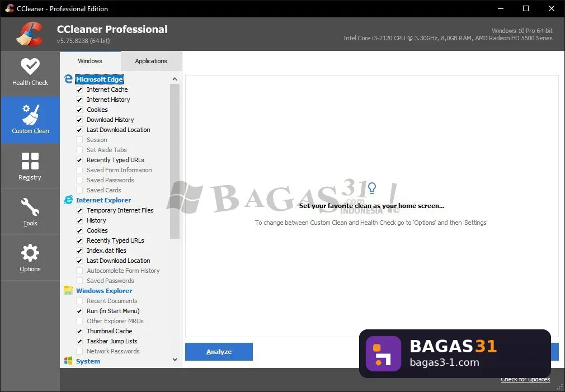
Task: Click the scroll up arrow of list
Action: (x=175, y=79)
